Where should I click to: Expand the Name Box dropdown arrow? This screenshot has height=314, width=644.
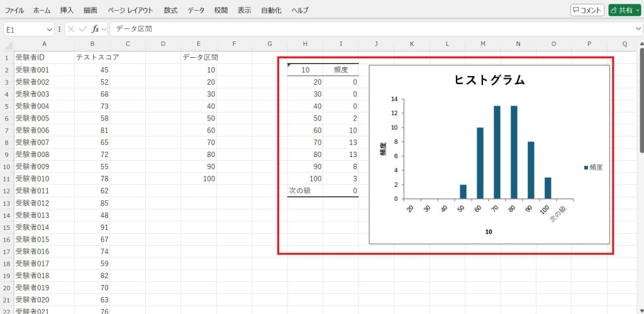(x=49, y=30)
